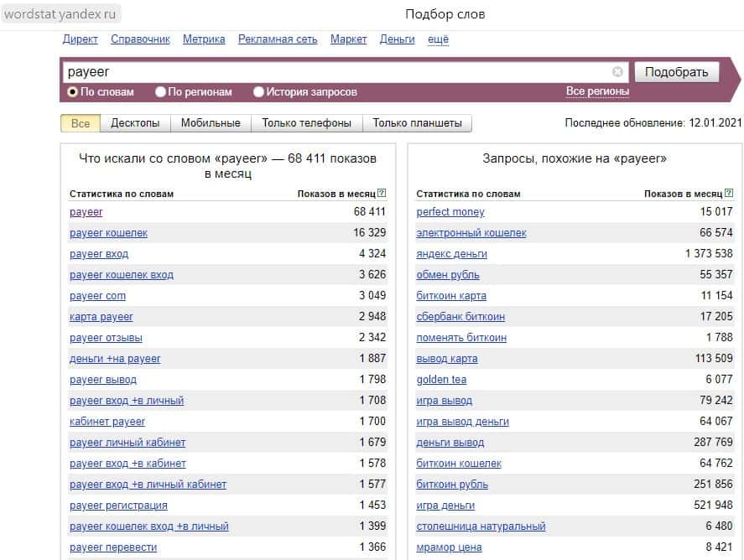This screenshot has height=560, width=744.
Task: Focus the payeer search input field
Action: (x=336, y=72)
